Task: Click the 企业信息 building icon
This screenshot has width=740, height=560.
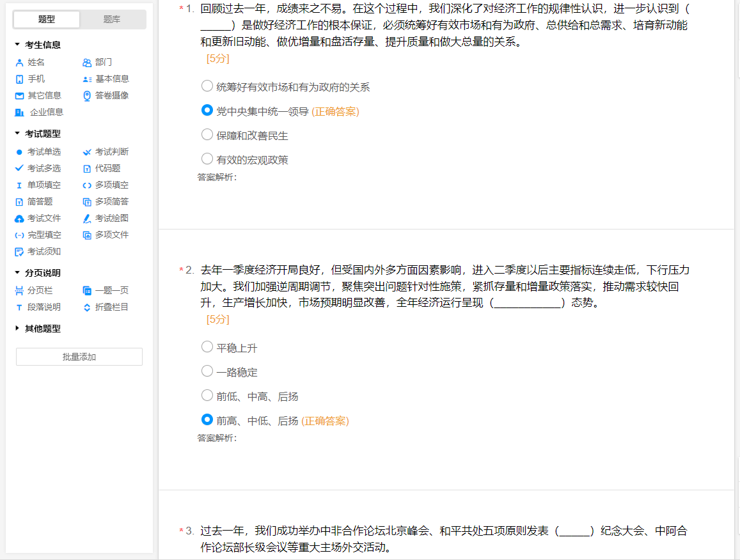Action: tap(19, 113)
